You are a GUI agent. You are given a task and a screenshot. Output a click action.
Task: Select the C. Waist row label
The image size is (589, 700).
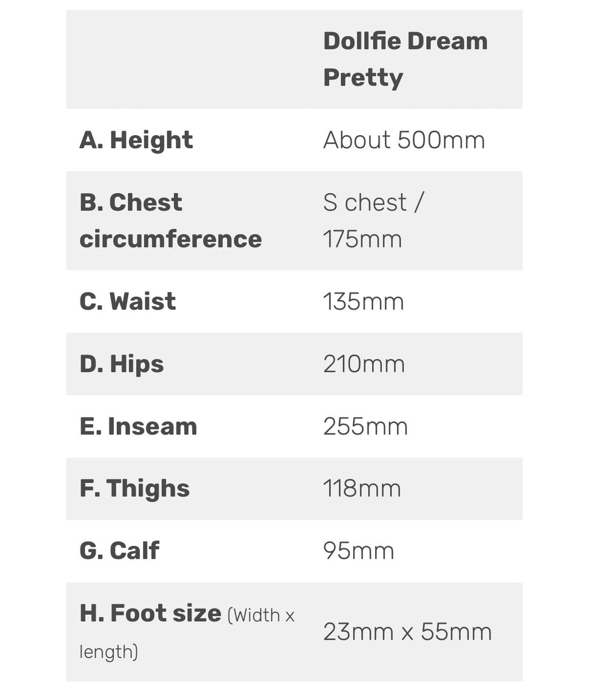pos(128,302)
